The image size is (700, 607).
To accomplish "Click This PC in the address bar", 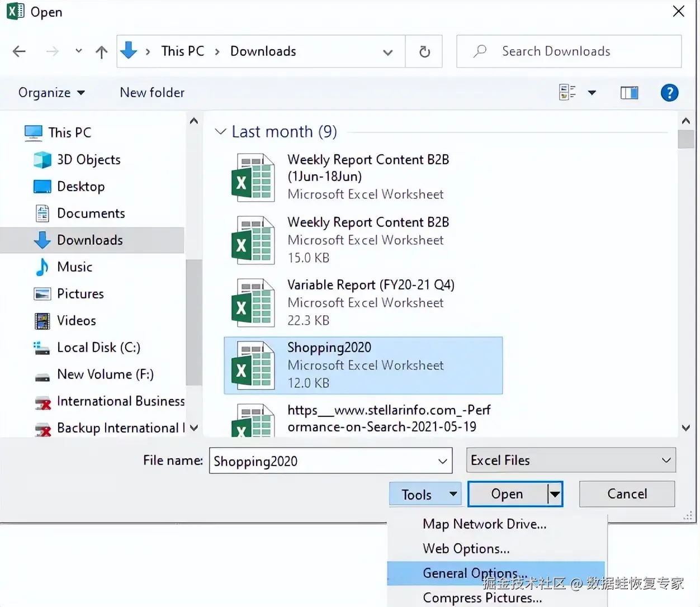I will [x=183, y=51].
